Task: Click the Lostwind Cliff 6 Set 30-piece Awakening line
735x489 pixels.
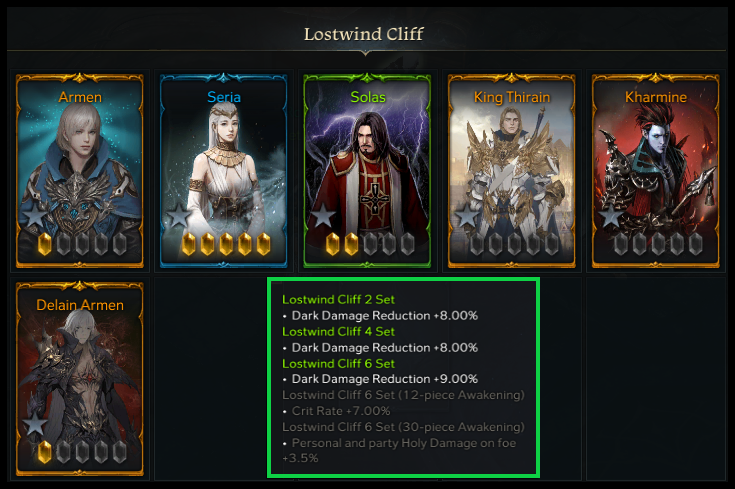Action: (x=403, y=427)
